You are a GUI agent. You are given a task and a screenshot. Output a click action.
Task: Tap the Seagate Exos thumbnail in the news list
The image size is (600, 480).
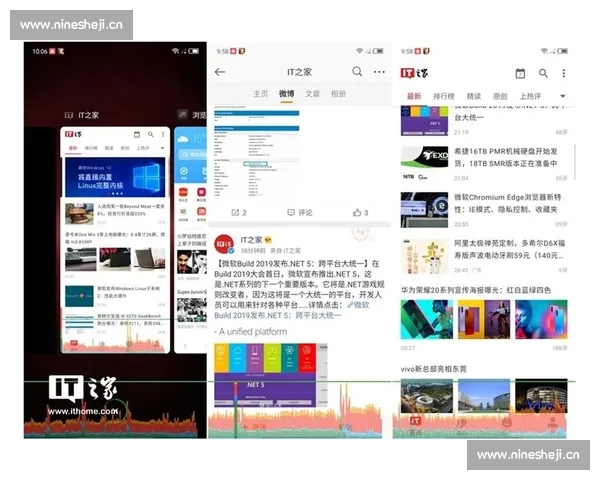pos(424,162)
